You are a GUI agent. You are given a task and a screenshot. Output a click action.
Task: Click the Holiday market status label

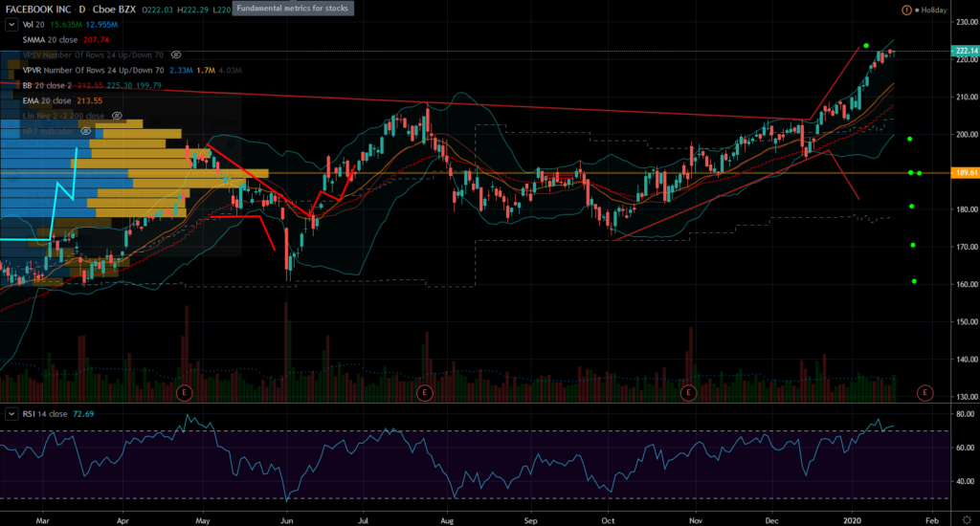[933, 10]
